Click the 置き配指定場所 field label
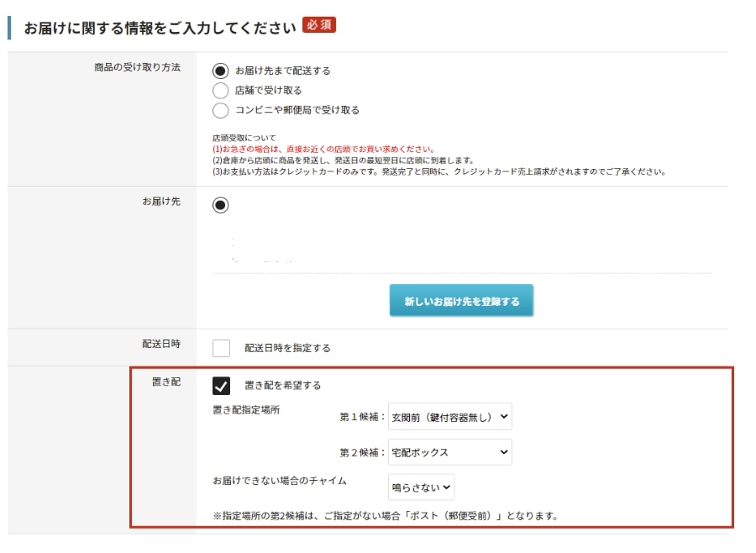The image size is (756, 553). coord(244,411)
